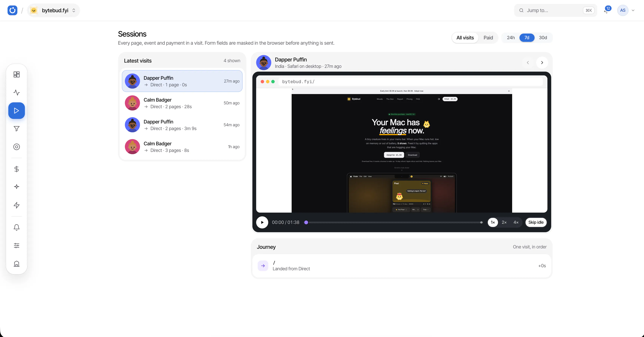The width and height of the screenshot is (644, 337).
Task: Go to previous session with left chevron
Action: (x=528, y=63)
